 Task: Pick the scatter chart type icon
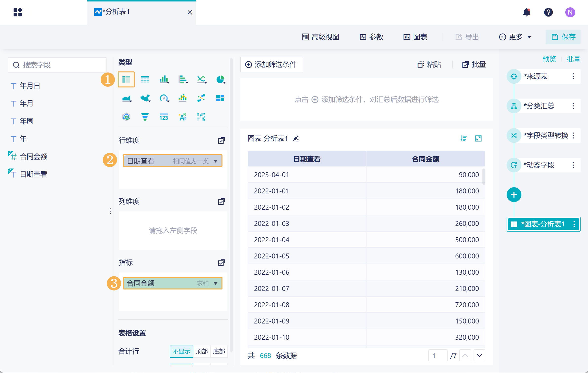(x=201, y=98)
